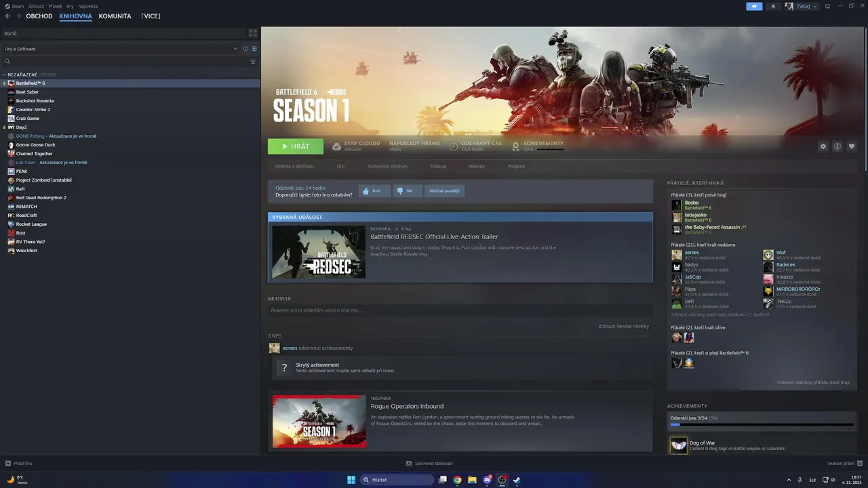Click Zobrazit čerstvé novinky link
This screenshot has width=868, height=488.
(624, 327)
